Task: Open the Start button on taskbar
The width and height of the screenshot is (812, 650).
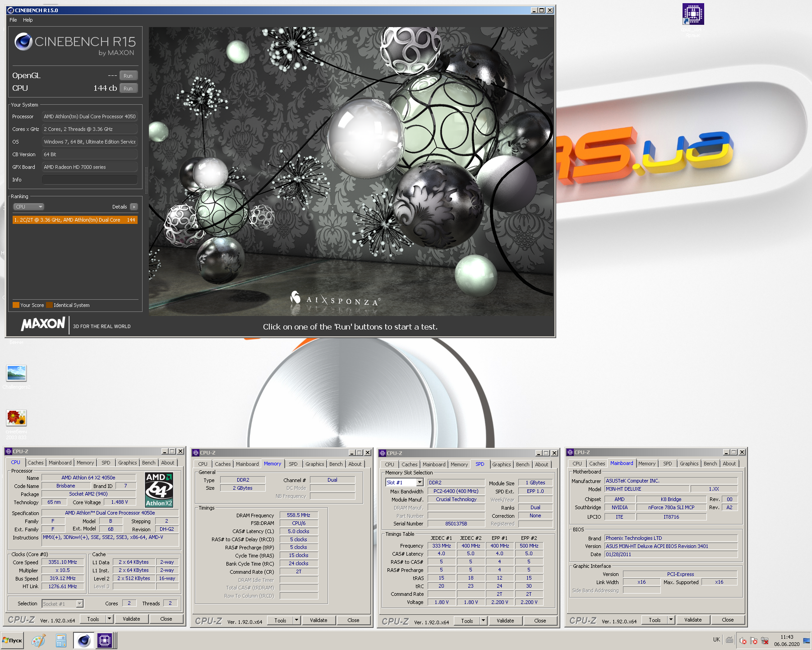Action: tap(12, 641)
